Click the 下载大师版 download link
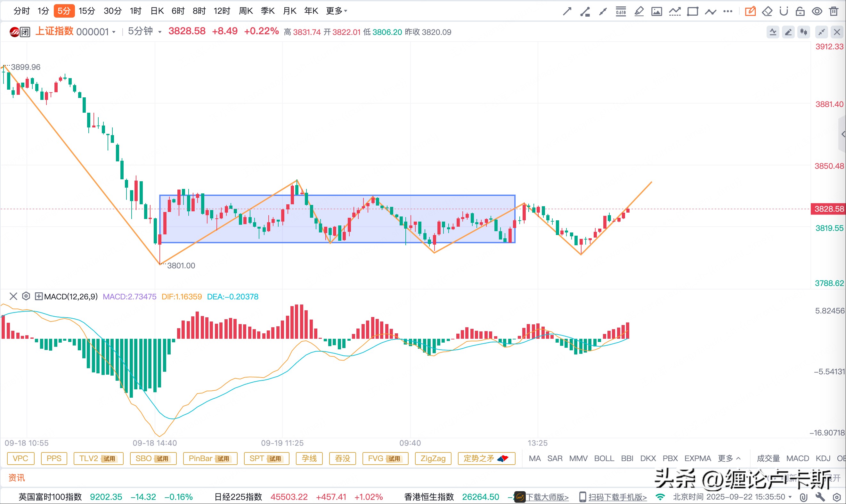Viewport: 846px width, 504px height. (547, 497)
